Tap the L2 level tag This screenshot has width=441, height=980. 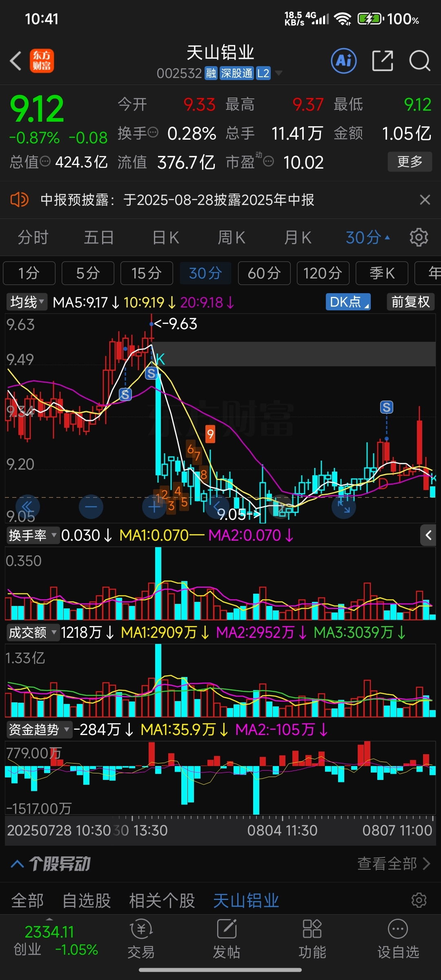263,73
